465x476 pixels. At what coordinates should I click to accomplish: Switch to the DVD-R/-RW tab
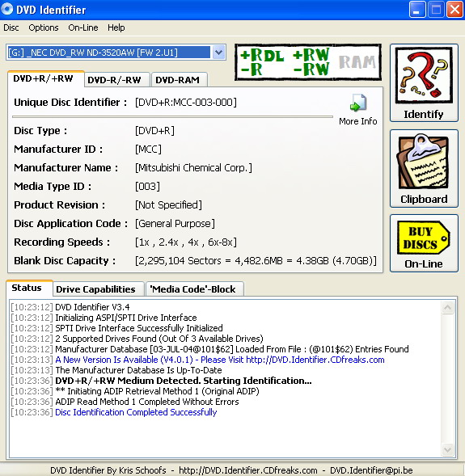(117, 80)
